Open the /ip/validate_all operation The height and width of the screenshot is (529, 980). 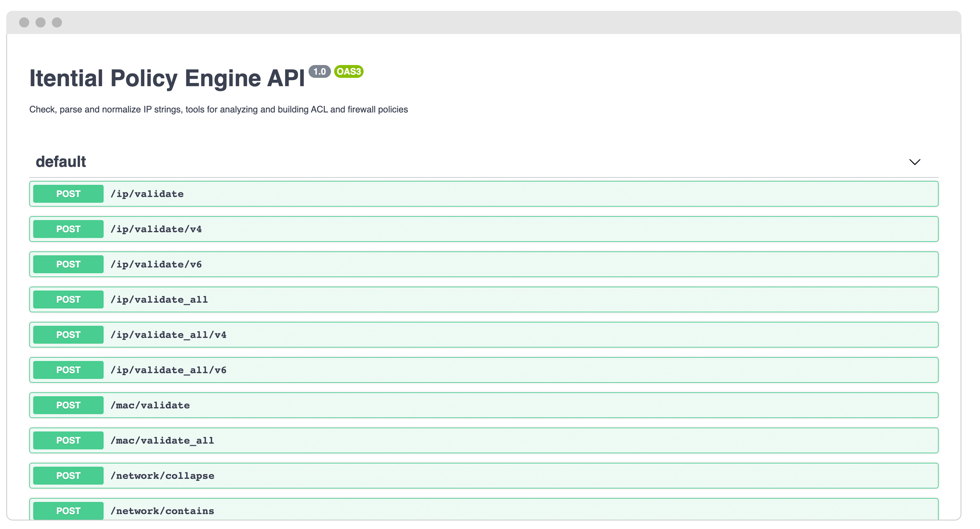483,300
